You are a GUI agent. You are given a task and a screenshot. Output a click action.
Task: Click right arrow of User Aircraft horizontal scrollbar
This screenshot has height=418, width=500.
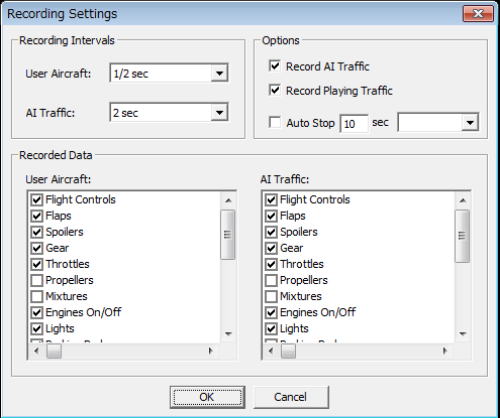pyautogui.click(x=210, y=351)
